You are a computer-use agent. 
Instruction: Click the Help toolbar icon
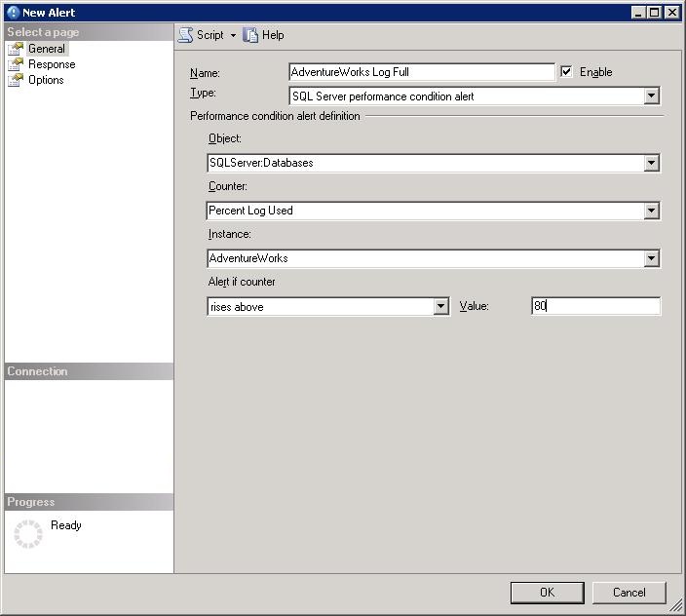point(250,35)
